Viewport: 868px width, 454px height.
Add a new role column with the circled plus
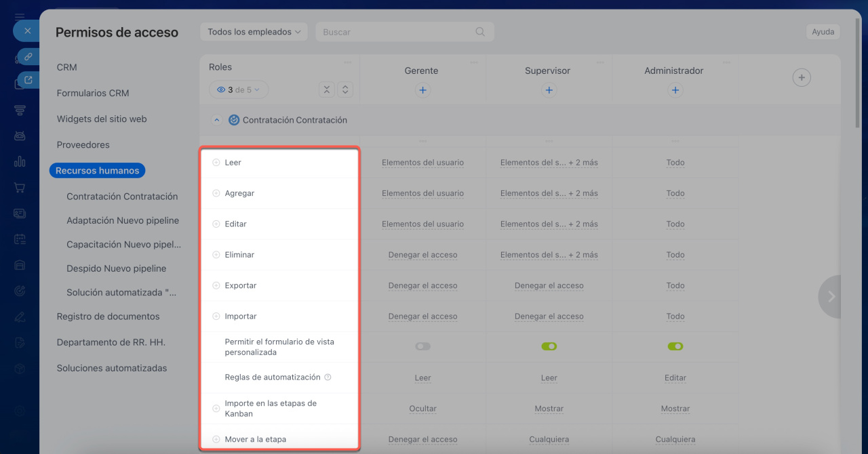point(802,78)
